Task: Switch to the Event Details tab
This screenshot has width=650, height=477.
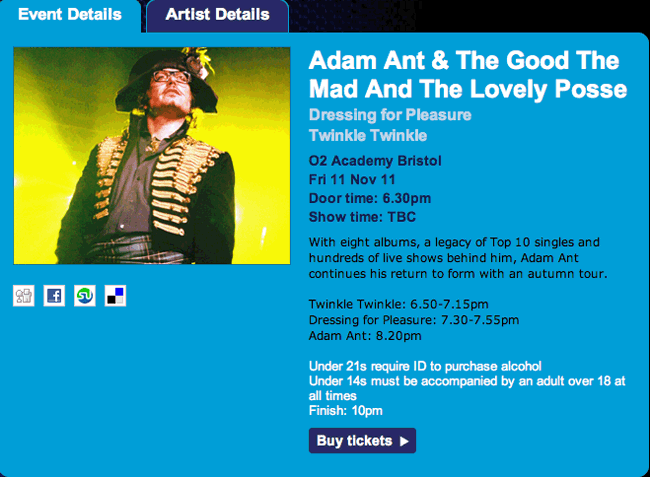Action: pos(70,15)
